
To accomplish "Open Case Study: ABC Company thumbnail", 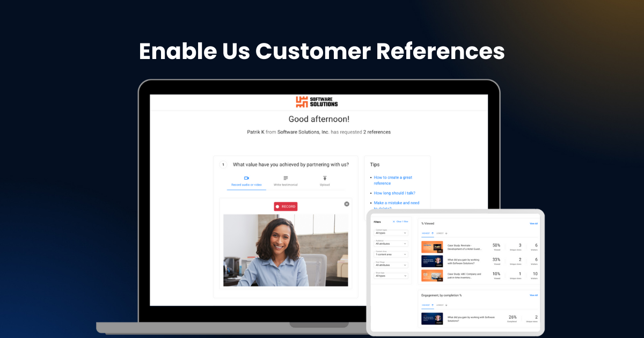I will point(432,276).
